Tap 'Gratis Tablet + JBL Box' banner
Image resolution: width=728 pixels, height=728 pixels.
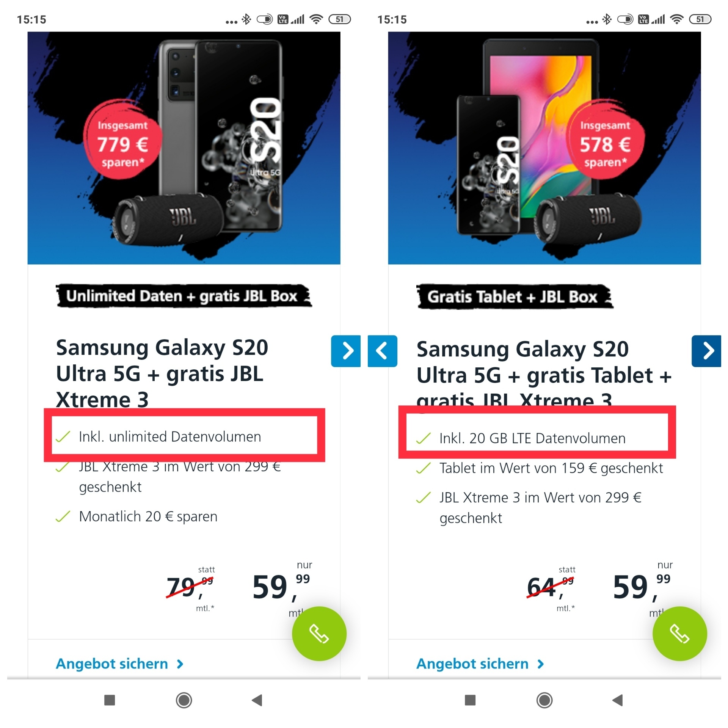[x=515, y=297]
